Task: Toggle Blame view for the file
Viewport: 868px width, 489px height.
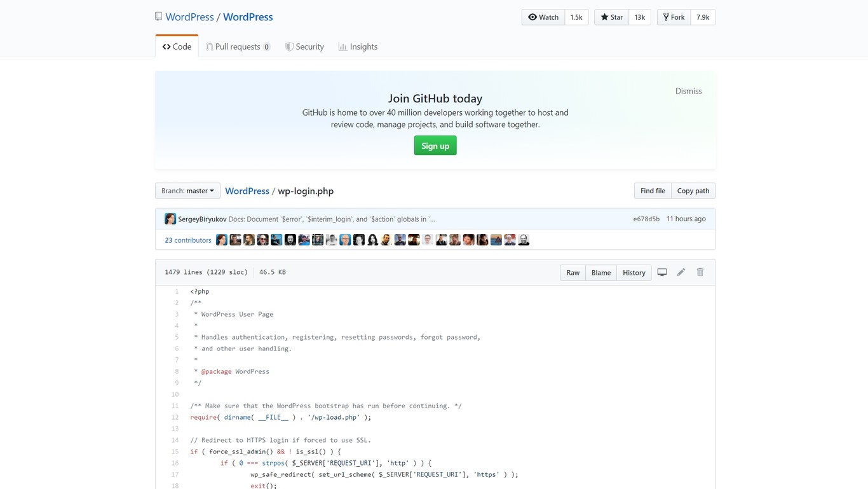Action: click(x=600, y=272)
